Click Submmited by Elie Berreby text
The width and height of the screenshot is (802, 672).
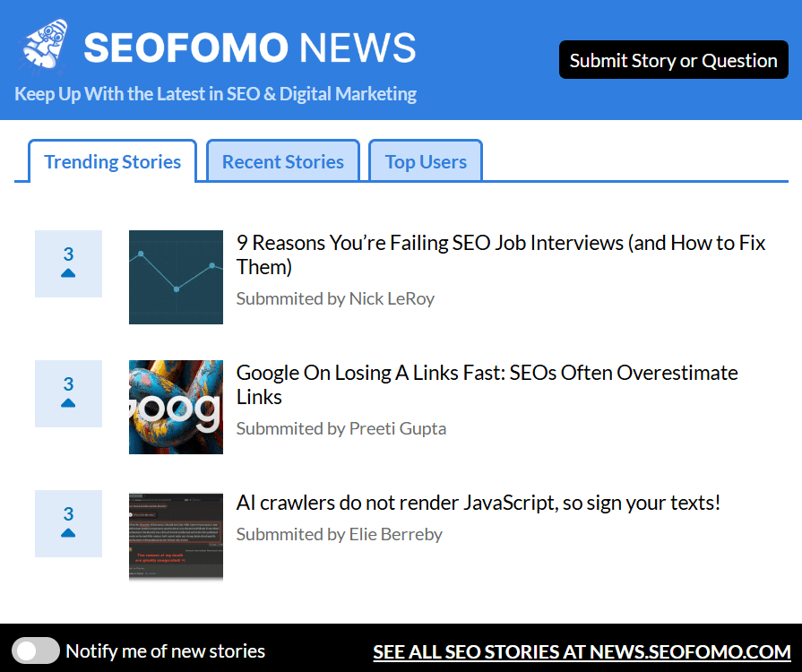[x=339, y=534]
